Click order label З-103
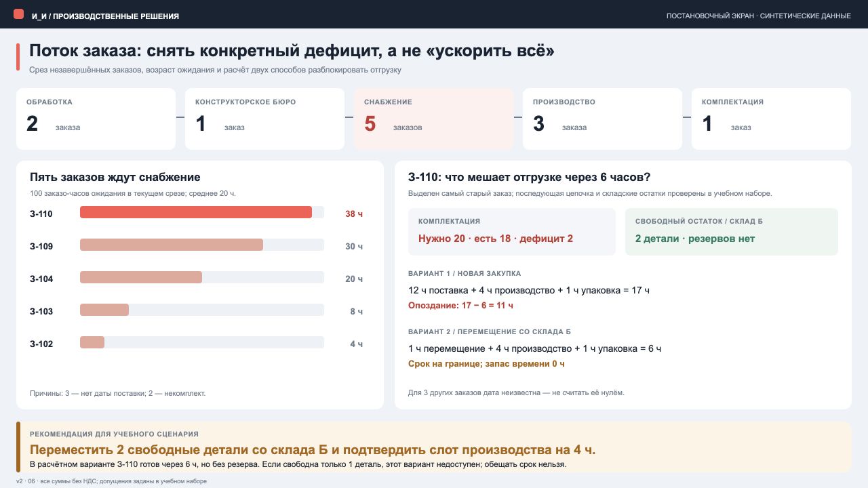This screenshot has height=488, width=868. [x=41, y=312]
